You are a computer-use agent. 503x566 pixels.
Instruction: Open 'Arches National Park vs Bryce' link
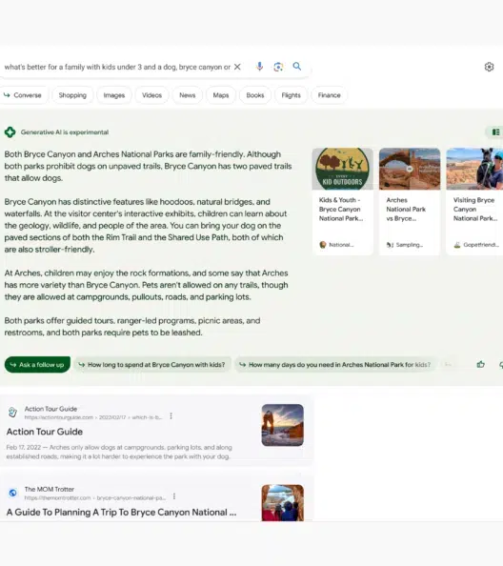coord(406,209)
